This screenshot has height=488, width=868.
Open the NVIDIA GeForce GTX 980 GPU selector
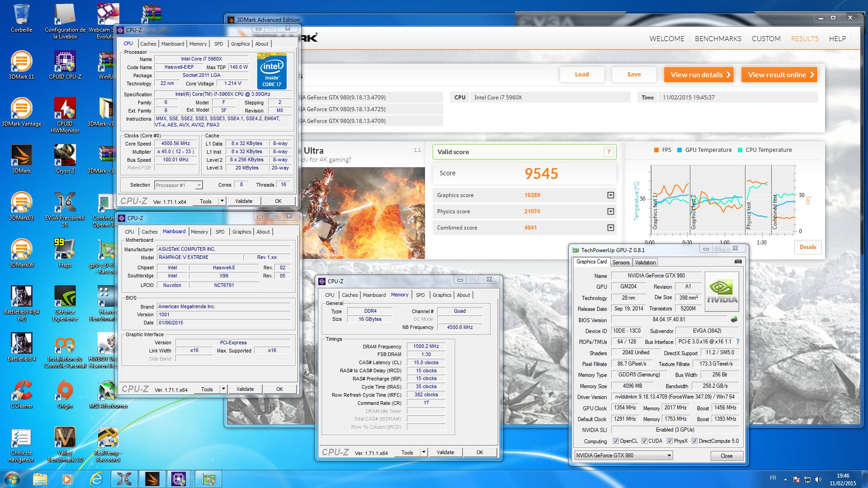623,455
